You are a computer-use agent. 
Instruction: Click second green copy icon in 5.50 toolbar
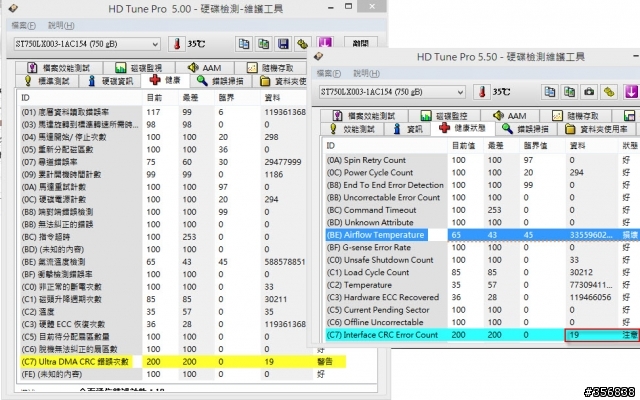point(569,92)
